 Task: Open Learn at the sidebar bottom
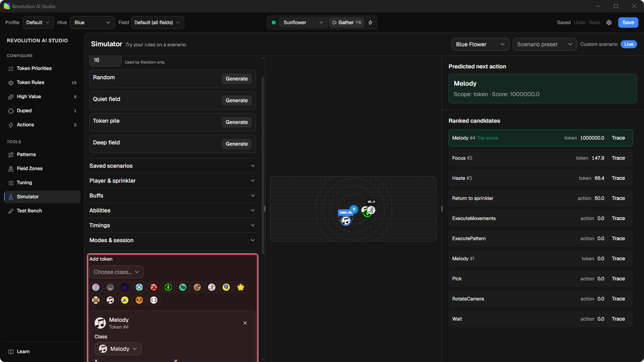pos(42,352)
